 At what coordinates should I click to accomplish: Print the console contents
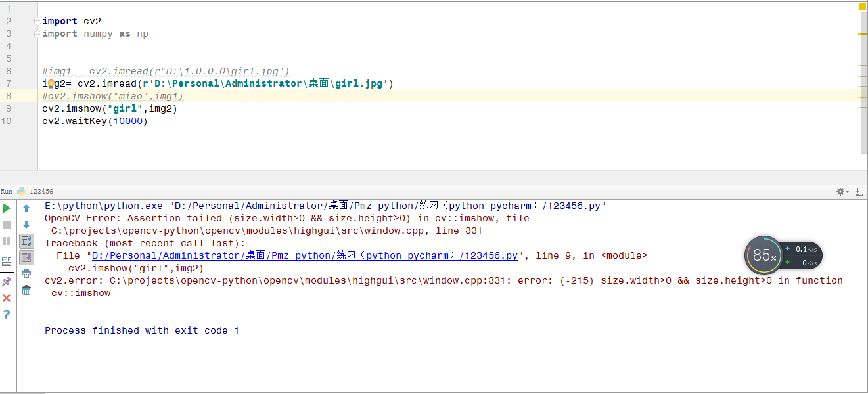point(26,273)
